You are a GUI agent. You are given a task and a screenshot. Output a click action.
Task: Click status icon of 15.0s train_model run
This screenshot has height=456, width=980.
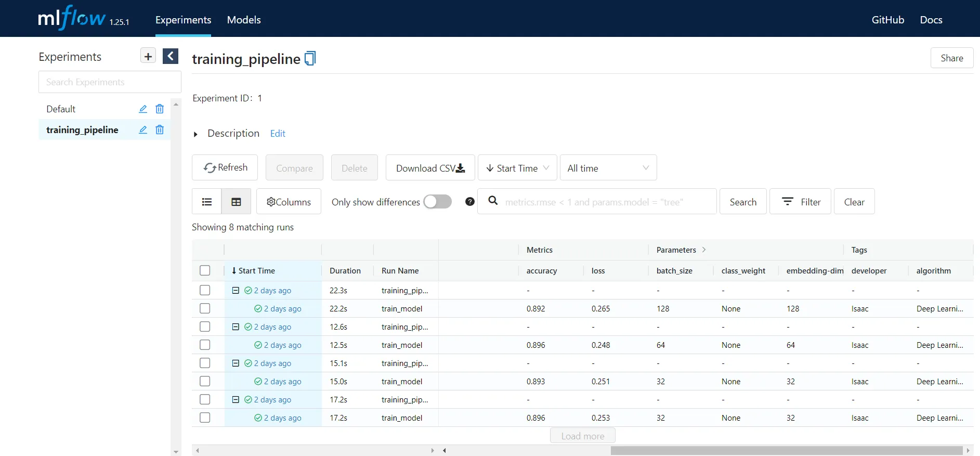[258, 382]
